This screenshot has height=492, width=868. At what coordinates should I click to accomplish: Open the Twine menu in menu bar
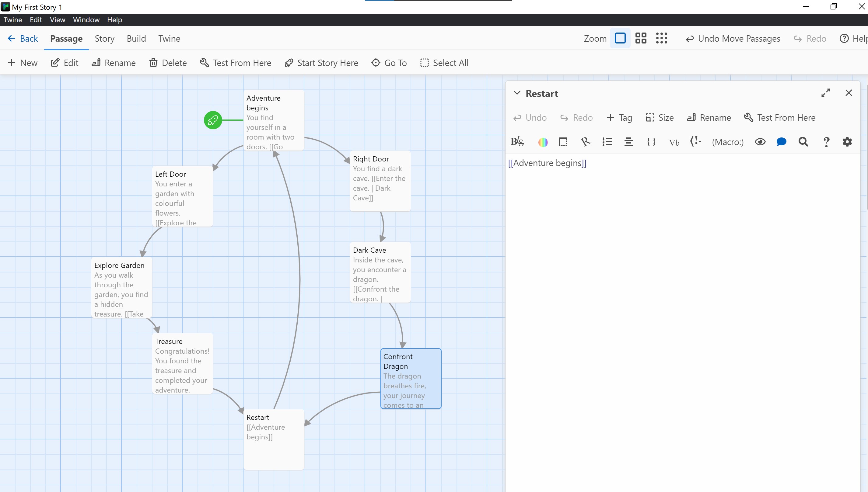(x=13, y=19)
